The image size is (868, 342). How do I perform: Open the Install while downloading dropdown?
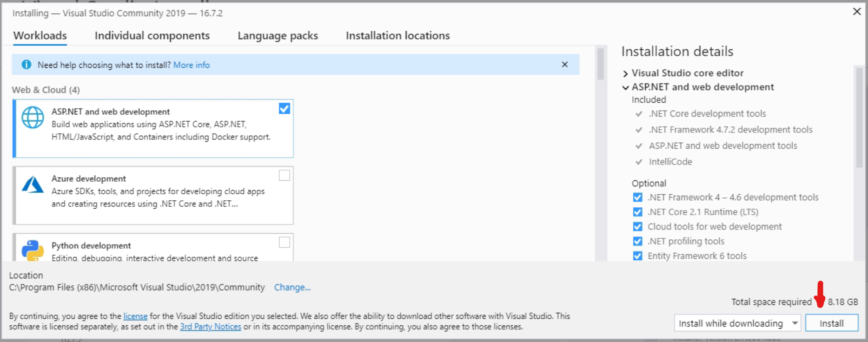737,323
